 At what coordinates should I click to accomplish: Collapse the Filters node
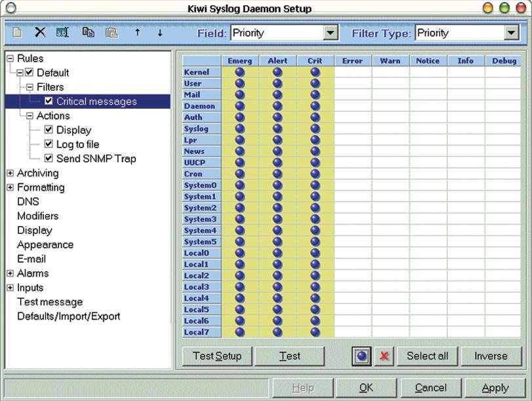click(30, 87)
